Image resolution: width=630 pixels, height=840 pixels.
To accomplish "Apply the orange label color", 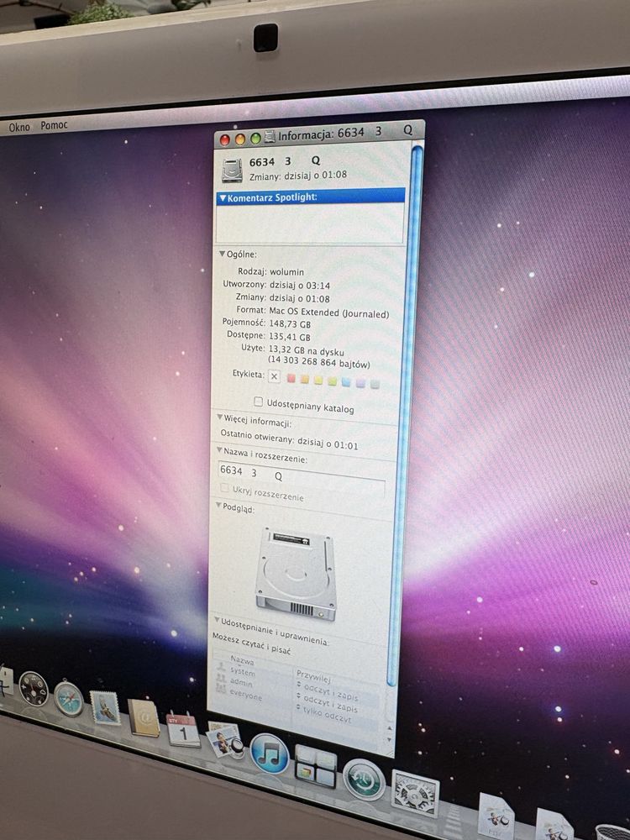I will 305,380.
